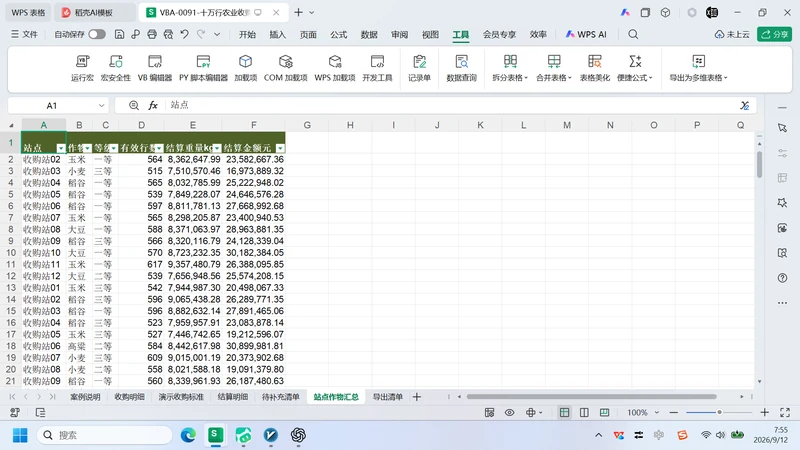
Task: Click the 表格美化 icon
Action: coord(594,68)
